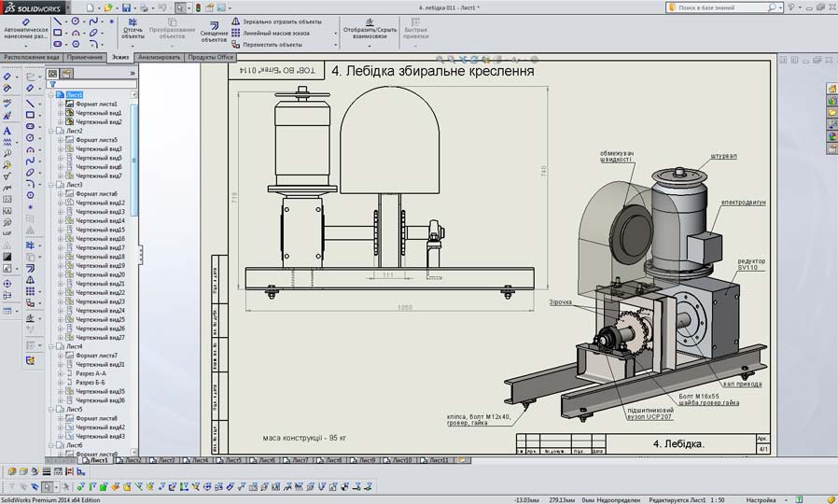Click the 1050 dimension on the drawing

coord(405,308)
